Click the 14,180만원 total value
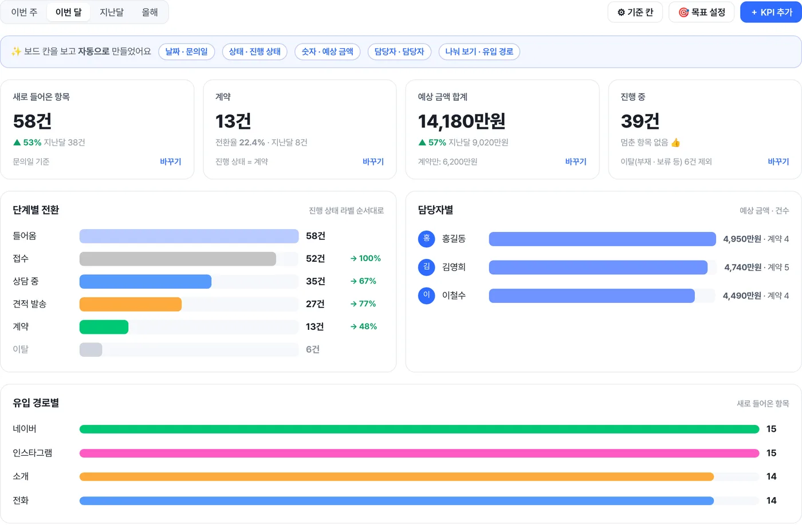 pos(462,121)
